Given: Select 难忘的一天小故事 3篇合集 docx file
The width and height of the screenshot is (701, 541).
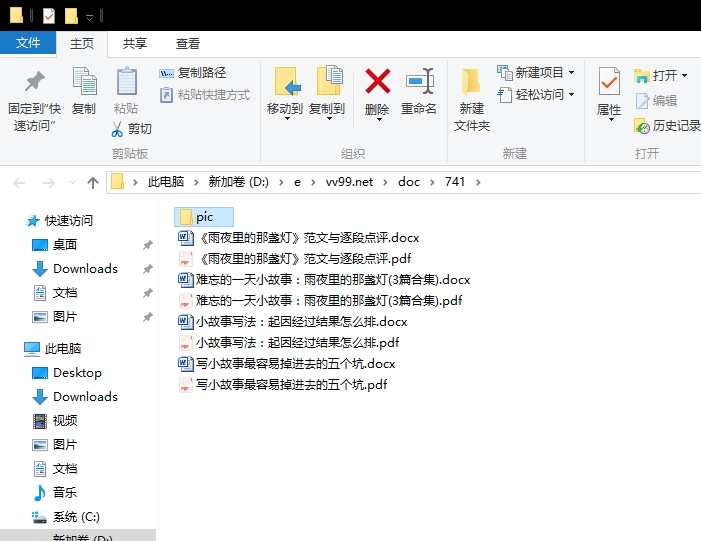Looking at the screenshot, I should (324, 279).
